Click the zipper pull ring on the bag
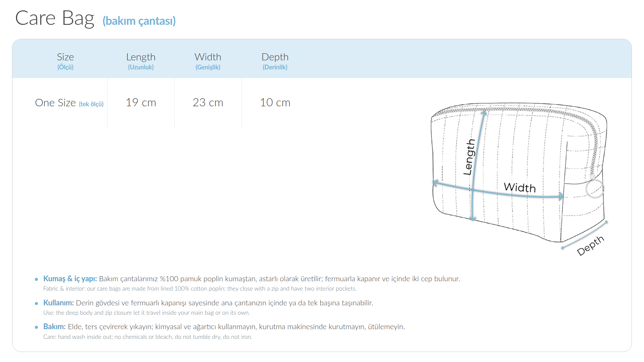Viewport: 644px width, 362px height. [595, 189]
